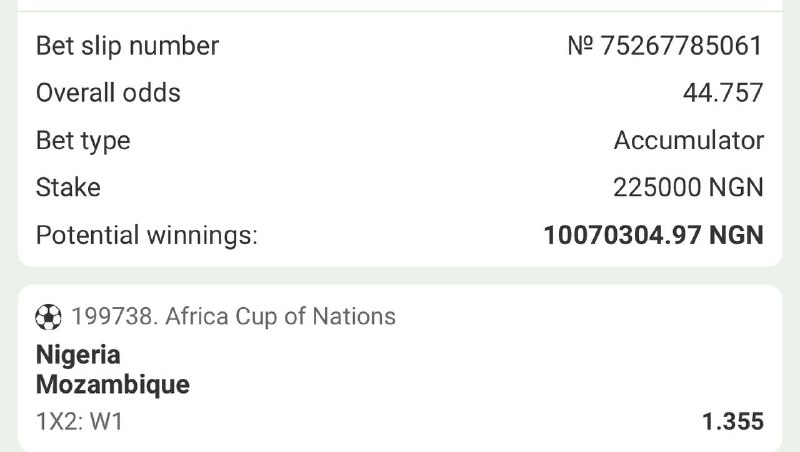Viewport: 800px width, 452px height.
Task: Click the bet slip number 75267785061
Action: pyautogui.click(x=682, y=46)
